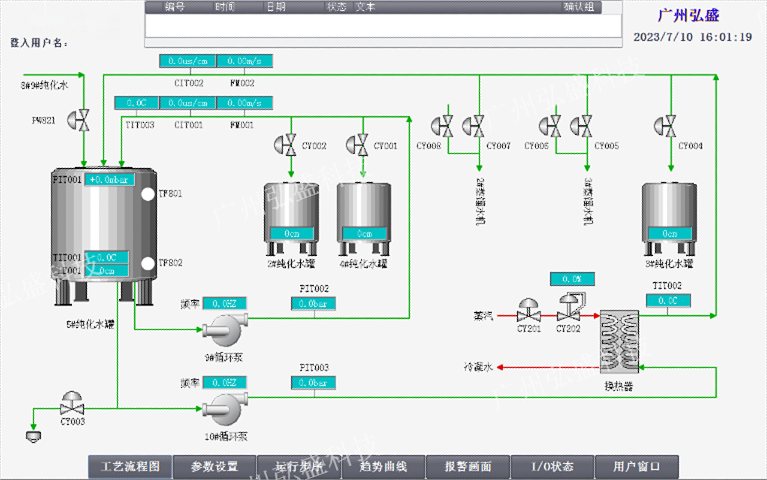Open valve CV004 above 3# tank

tap(665, 126)
